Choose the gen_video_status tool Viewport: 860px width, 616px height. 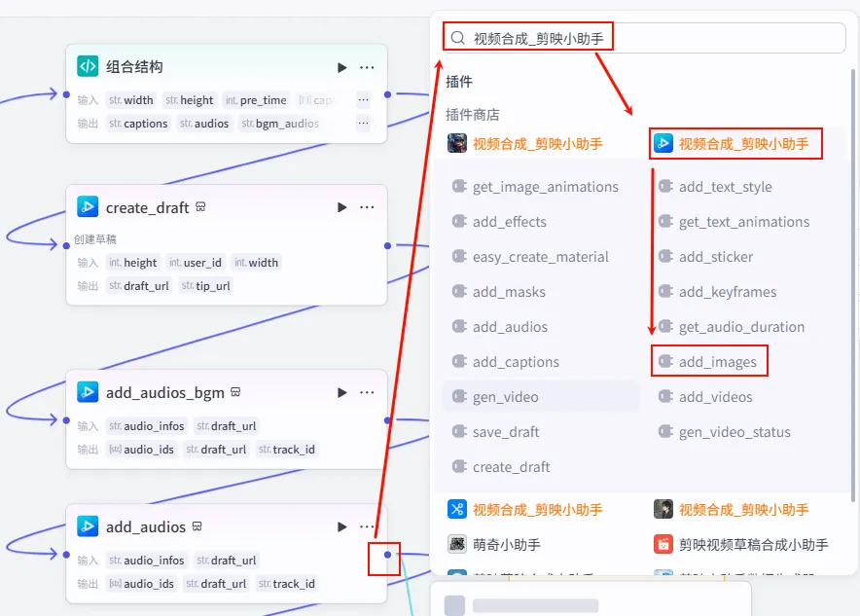click(x=725, y=432)
